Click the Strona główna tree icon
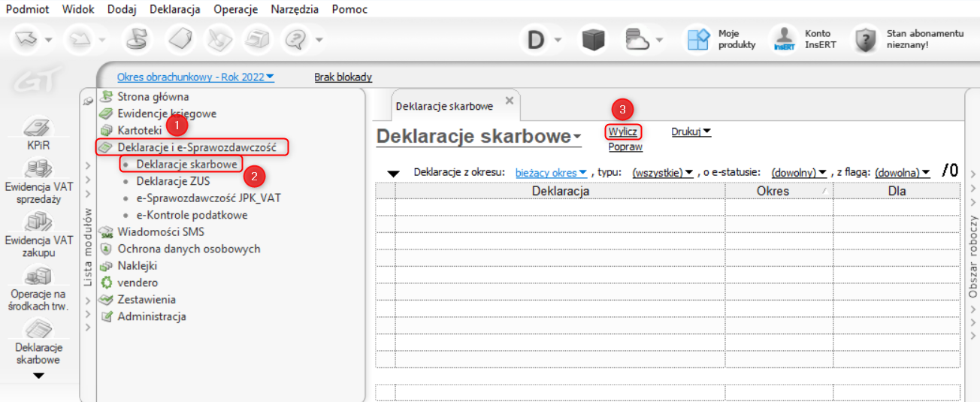Image resolution: width=980 pixels, height=402 pixels. pyautogui.click(x=106, y=96)
